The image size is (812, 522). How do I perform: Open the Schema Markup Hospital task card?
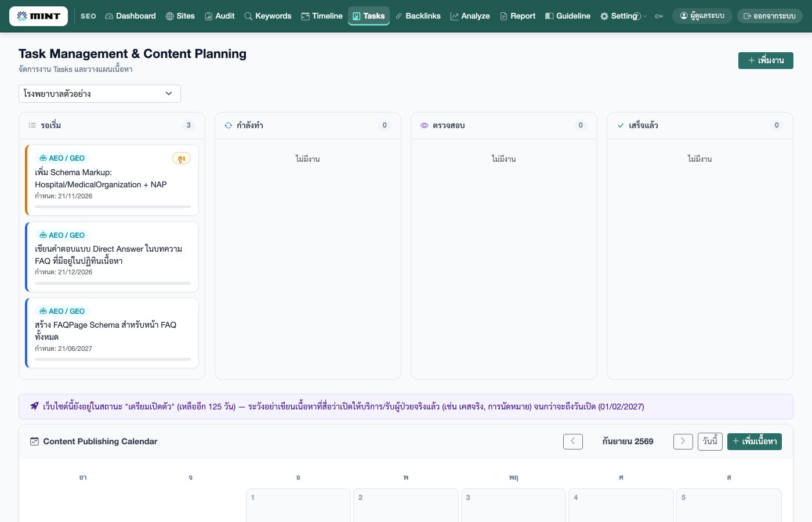point(112,180)
